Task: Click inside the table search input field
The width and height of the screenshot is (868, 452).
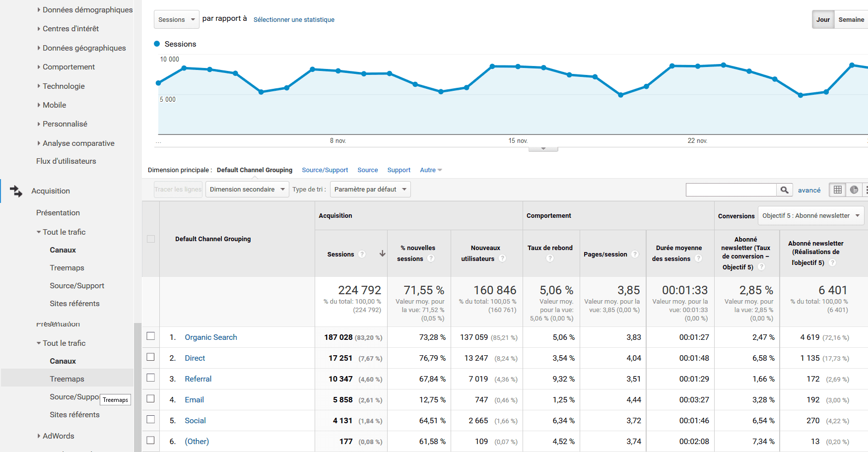Action: tap(731, 190)
